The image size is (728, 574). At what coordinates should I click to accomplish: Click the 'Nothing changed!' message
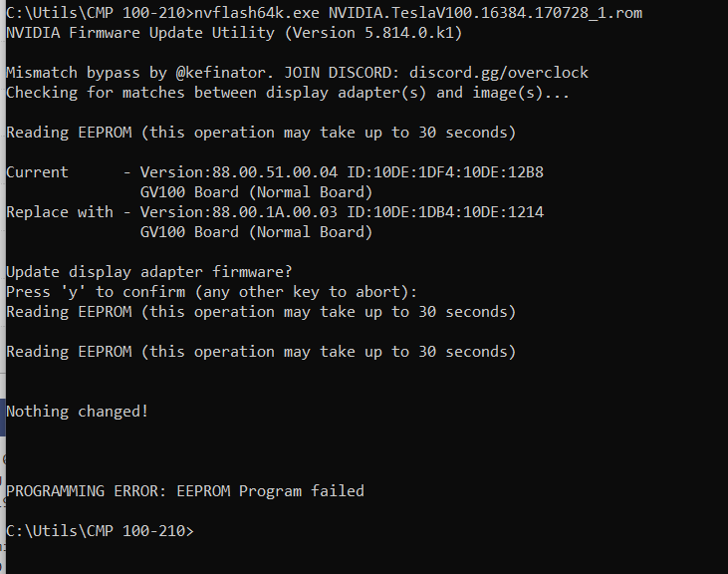coord(77,412)
